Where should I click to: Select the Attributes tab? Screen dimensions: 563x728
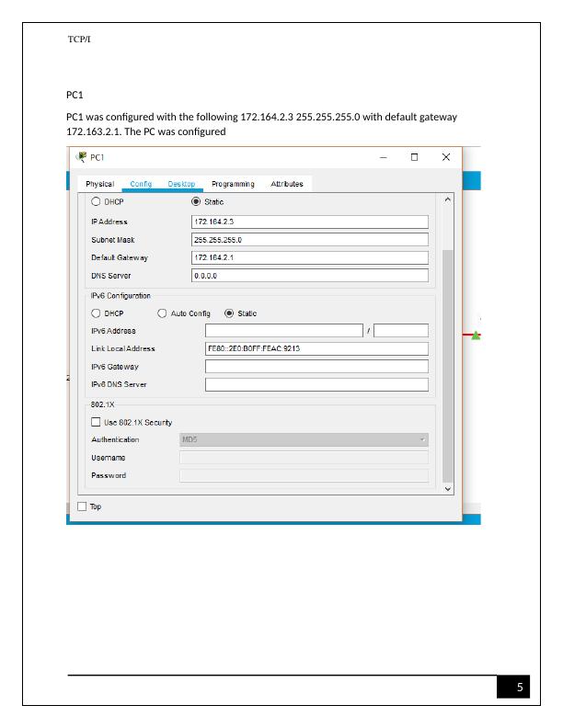(286, 184)
